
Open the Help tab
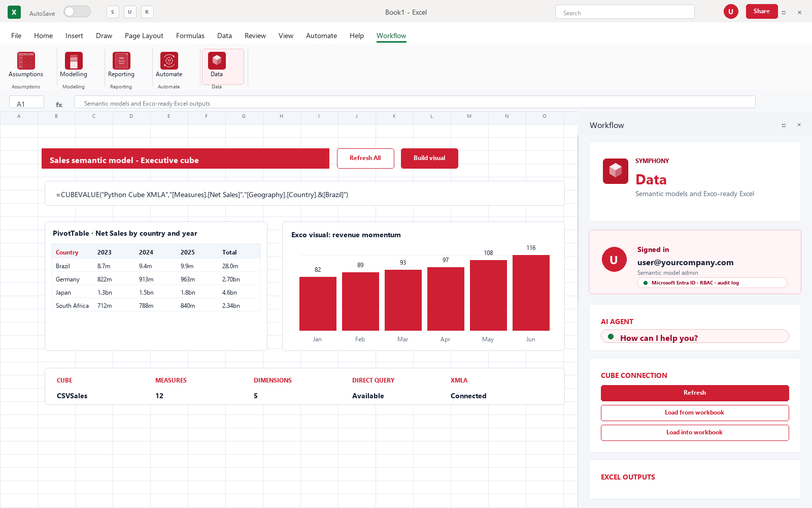click(357, 36)
